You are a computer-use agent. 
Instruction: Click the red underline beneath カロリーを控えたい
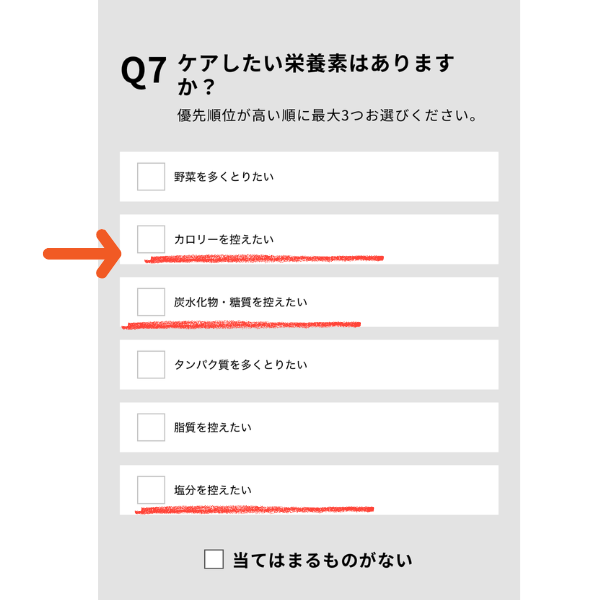coord(264,258)
